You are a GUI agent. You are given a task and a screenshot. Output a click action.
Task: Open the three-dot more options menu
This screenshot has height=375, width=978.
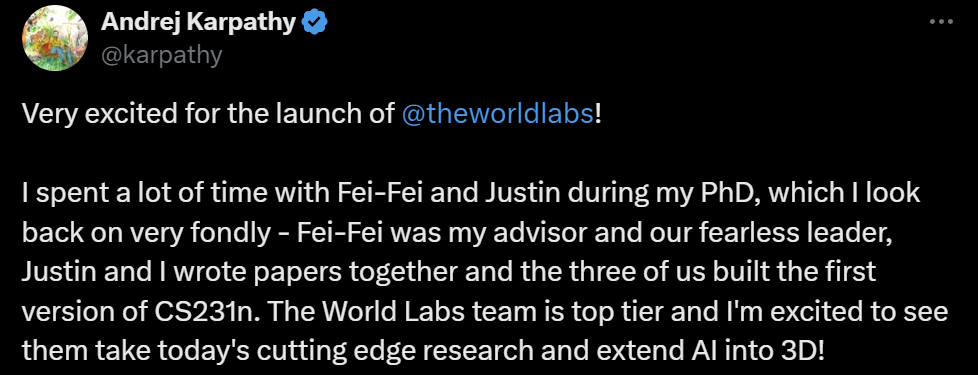[x=941, y=22]
